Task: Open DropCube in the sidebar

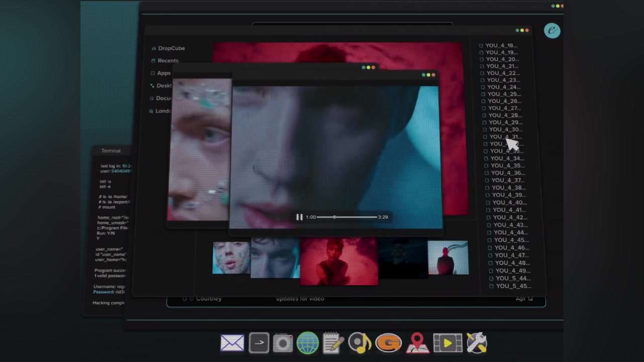Action: [x=172, y=48]
